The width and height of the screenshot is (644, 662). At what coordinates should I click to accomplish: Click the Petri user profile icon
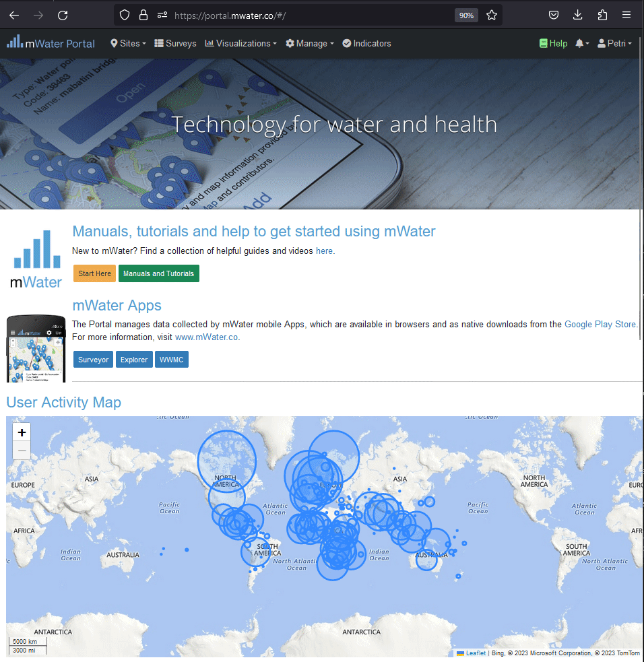click(x=602, y=43)
